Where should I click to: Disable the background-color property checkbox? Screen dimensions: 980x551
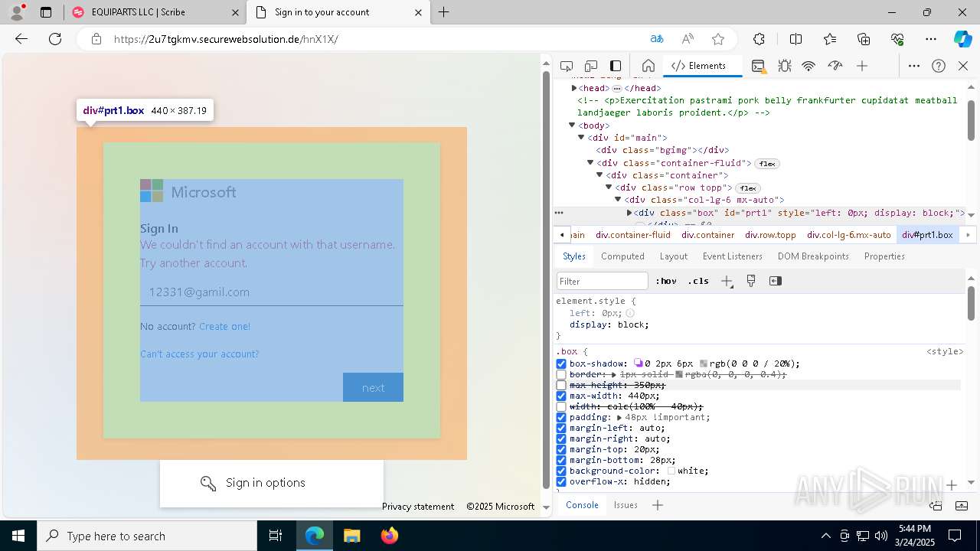click(561, 471)
